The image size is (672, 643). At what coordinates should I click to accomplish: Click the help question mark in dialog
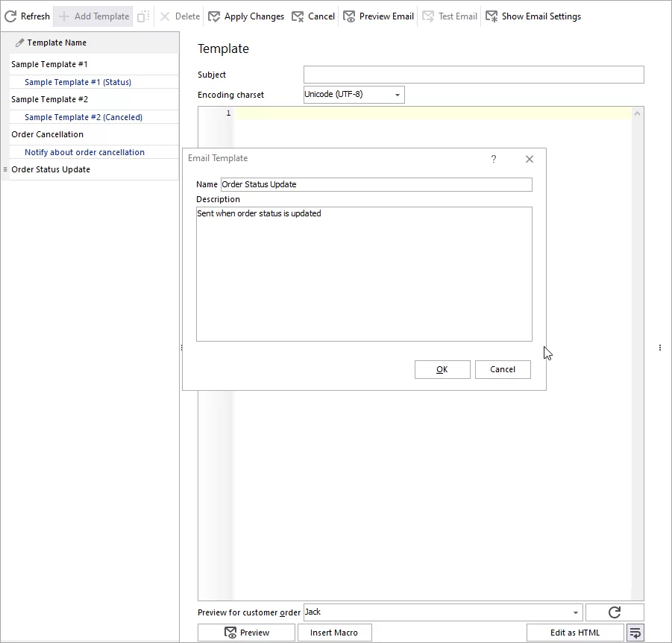[x=493, y=159]
